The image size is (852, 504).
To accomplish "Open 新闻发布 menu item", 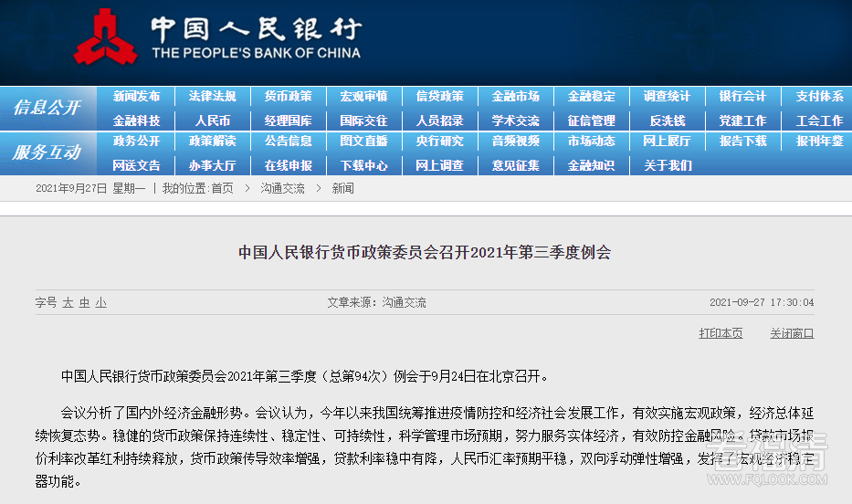I will pyautogui.click(x=136, y=97).
